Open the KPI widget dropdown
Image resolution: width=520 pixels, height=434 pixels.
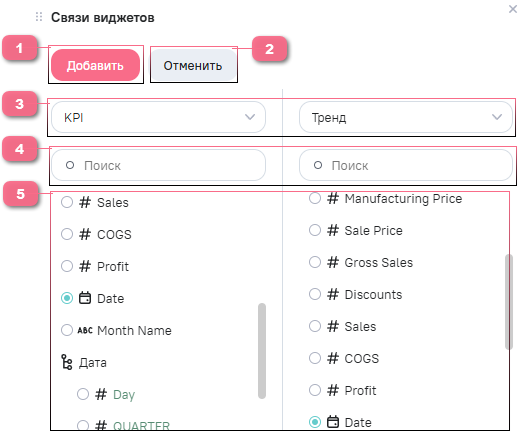click(158, 117)
